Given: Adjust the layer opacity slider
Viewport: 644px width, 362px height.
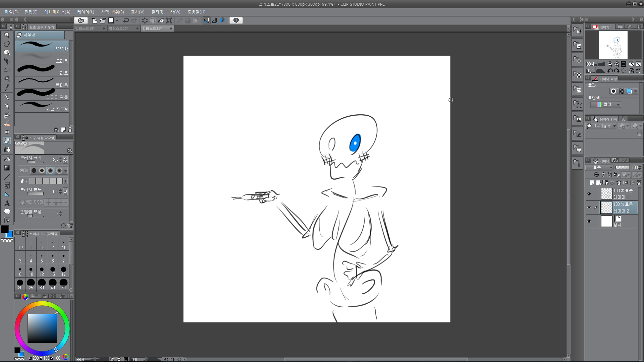Looking at the screenshot, I should pyautogui.click(x=622, y=168).
